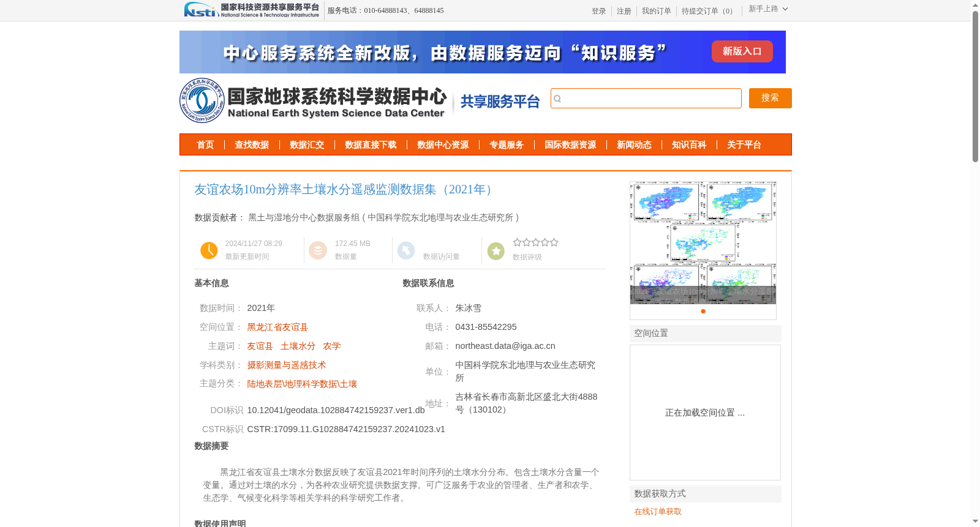
Task: Open 我的订单 my orders
Action: pos(657,11)
